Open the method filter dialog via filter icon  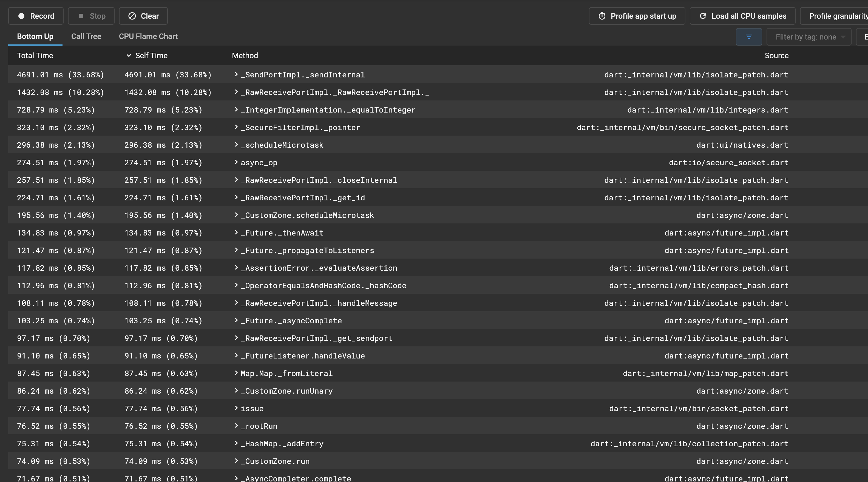tap(749, 37)
